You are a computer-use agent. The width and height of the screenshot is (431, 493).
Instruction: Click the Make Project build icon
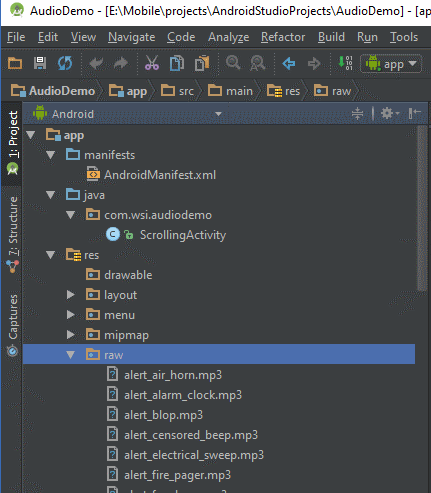(345, 63)
